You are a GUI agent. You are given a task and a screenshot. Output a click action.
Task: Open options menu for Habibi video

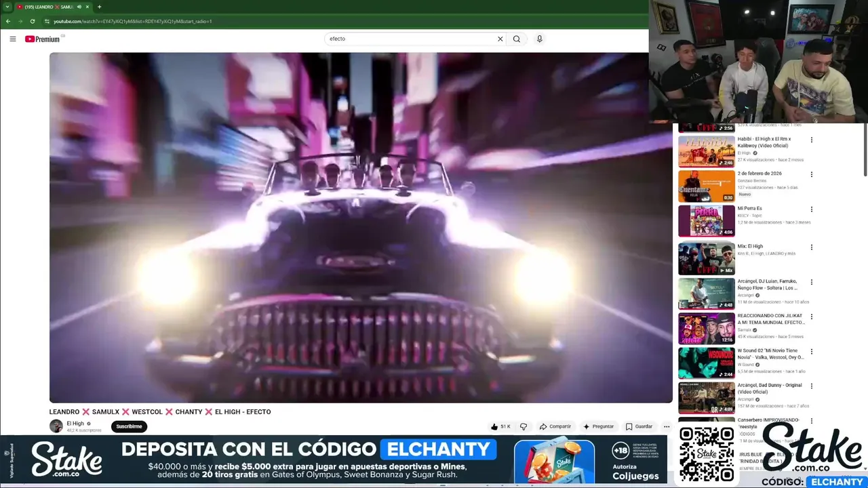(x=812, y=140)
